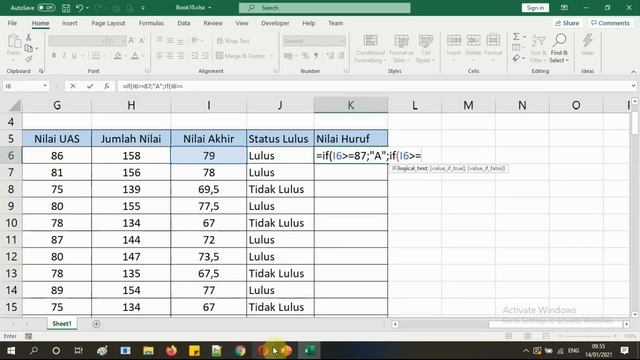Open the Review tab
Screen dimensions: 640x360
pos(213,23)
